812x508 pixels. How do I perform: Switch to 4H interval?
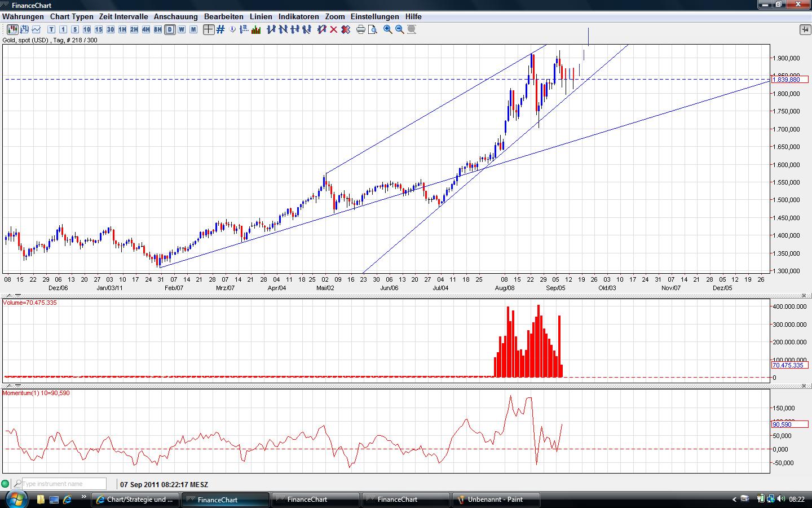pos(146,29)
